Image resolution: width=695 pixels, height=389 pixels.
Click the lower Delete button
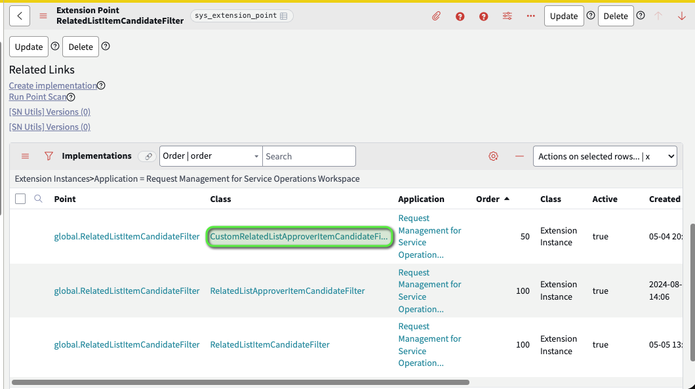click(81, 47)
